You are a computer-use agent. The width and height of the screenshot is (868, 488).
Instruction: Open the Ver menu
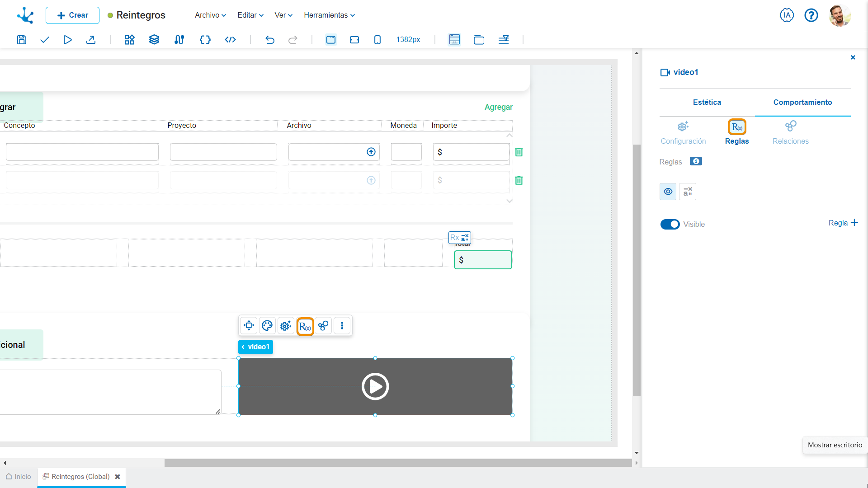point(283,15)
